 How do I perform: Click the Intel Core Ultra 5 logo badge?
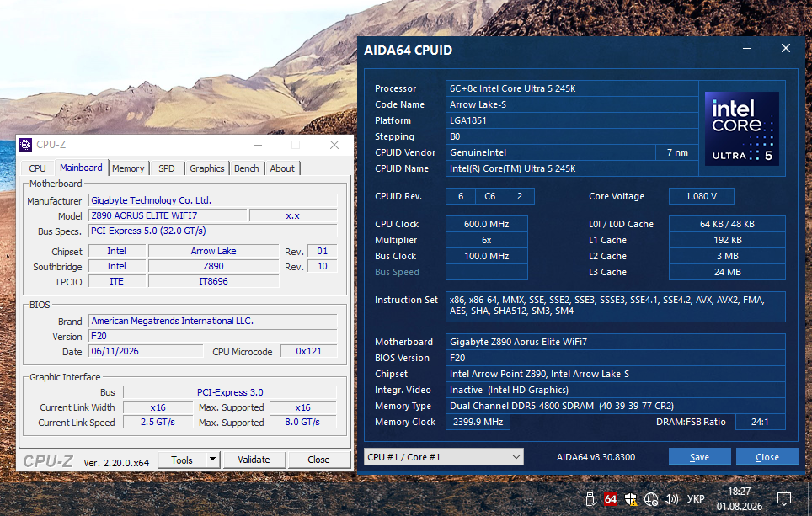click(741, 128)
